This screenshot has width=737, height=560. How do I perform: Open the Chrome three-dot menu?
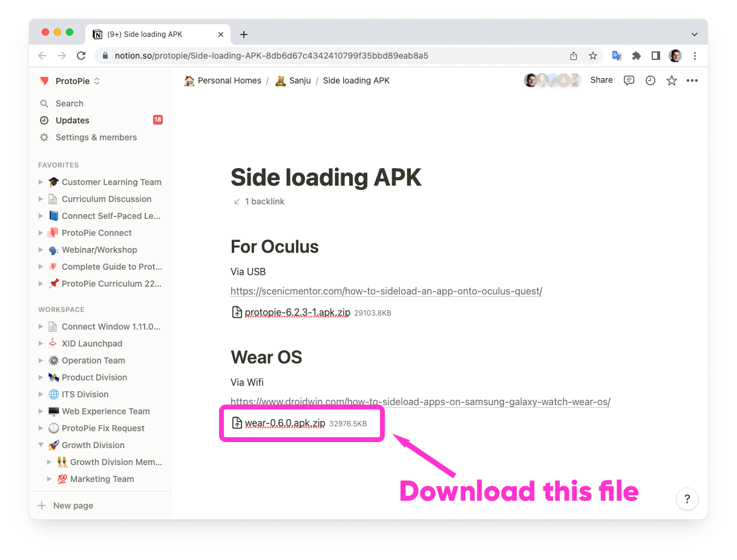(x=695, y=56)
